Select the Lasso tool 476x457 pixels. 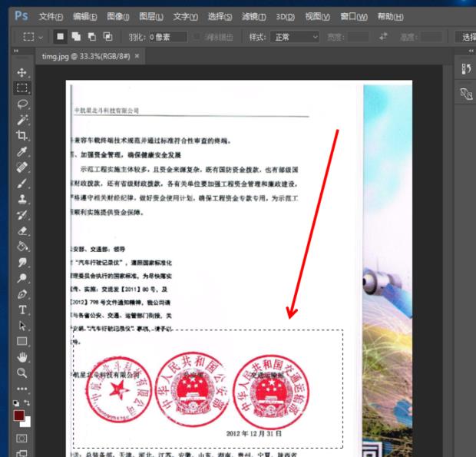[x=22, y=104]
